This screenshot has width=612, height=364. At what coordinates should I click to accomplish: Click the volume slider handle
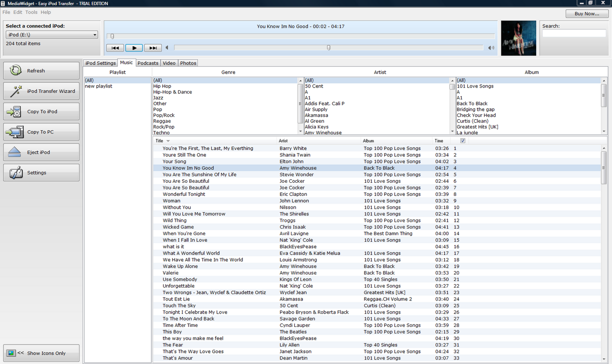pos(329,48)
